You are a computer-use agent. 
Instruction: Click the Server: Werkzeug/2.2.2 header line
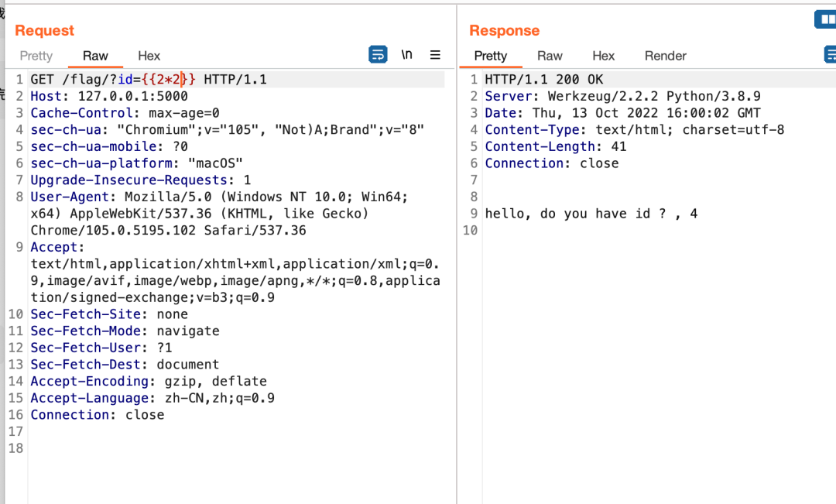[x=622, y=96]
